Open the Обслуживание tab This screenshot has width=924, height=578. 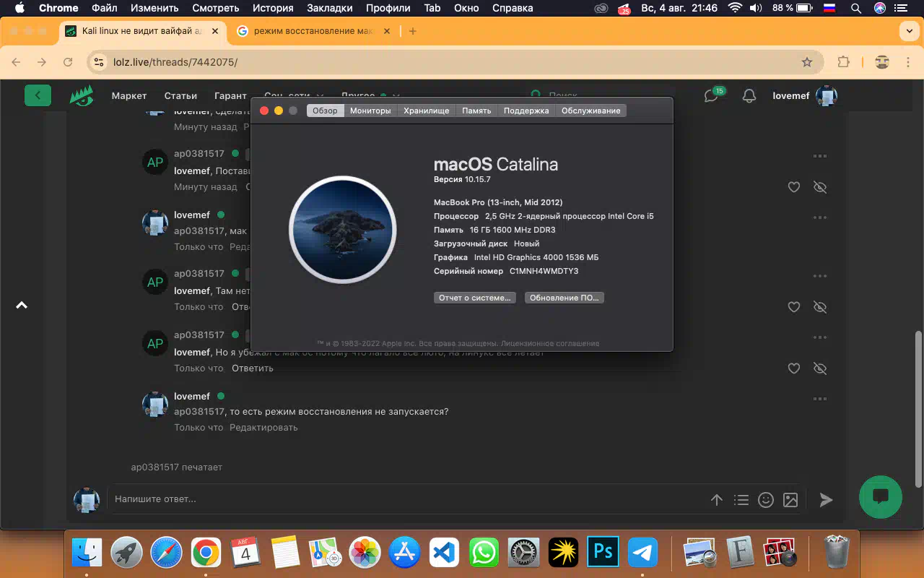[x=590, y=111]
